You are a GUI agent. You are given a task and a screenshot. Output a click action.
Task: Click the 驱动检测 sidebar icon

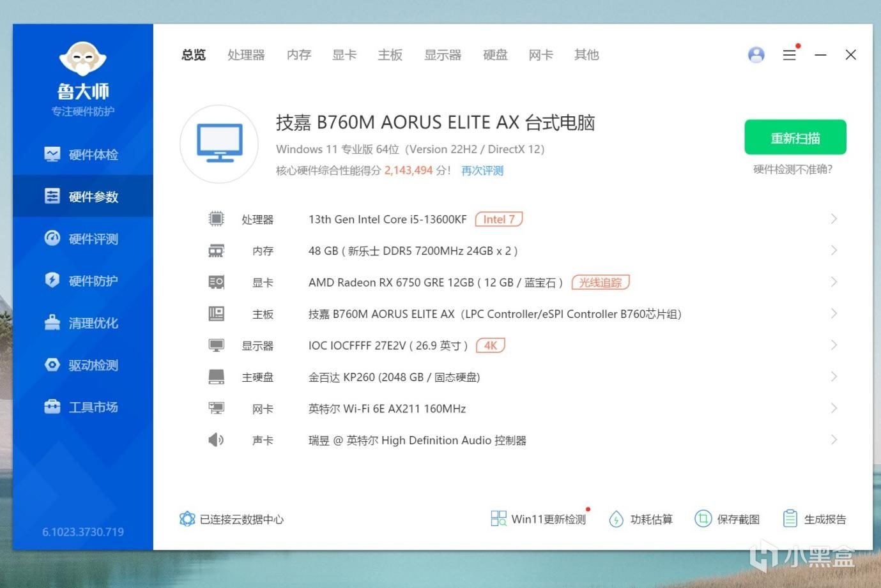[x=52, y=365]
